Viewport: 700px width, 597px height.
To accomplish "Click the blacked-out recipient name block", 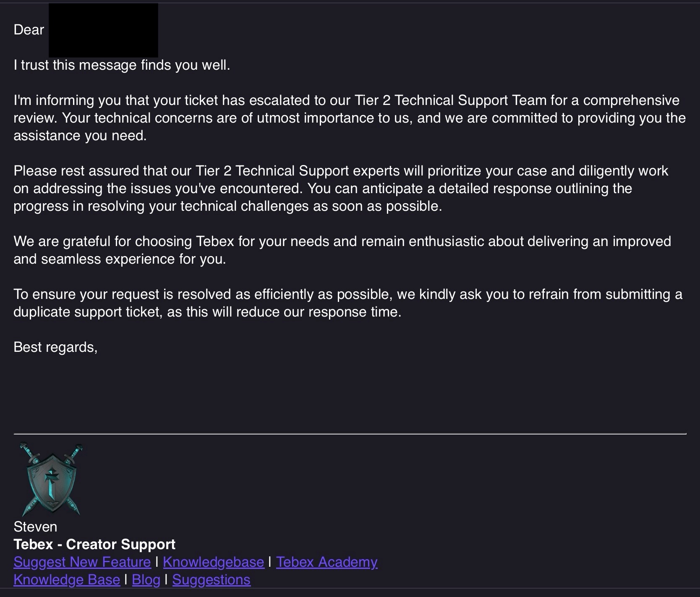I will [x=103, y=30].
